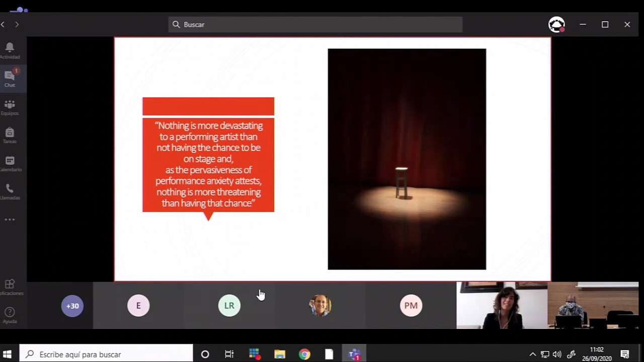Viewport: 644px width, 362px height.
Task: Select the smiling woman's video feed
Action: pos(502,306)
